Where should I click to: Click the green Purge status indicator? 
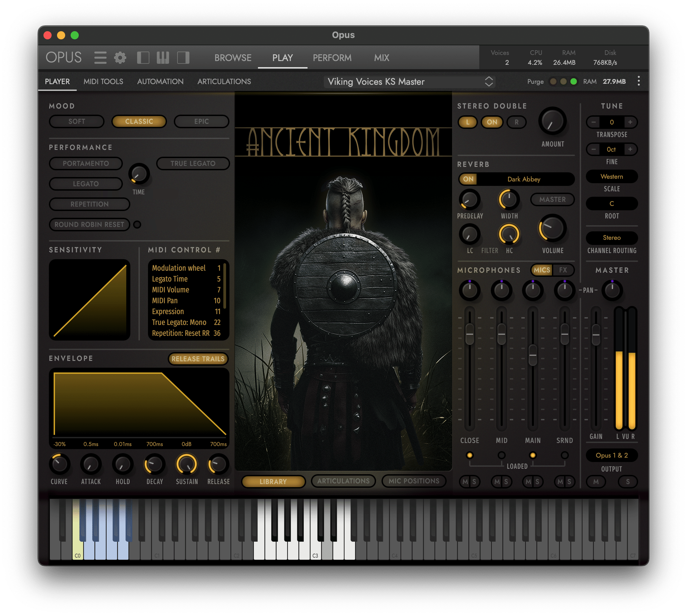click(x=574, y=81)
